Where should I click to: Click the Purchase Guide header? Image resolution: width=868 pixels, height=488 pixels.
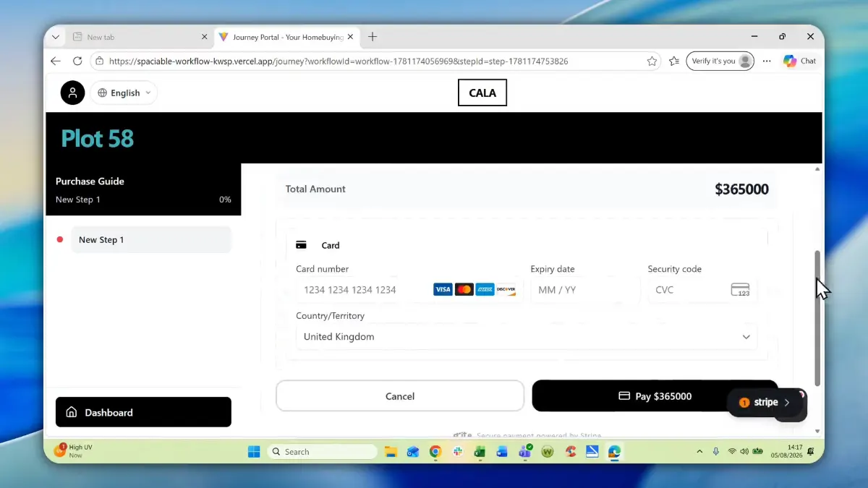pyautogui.click(x=90, y=181)
